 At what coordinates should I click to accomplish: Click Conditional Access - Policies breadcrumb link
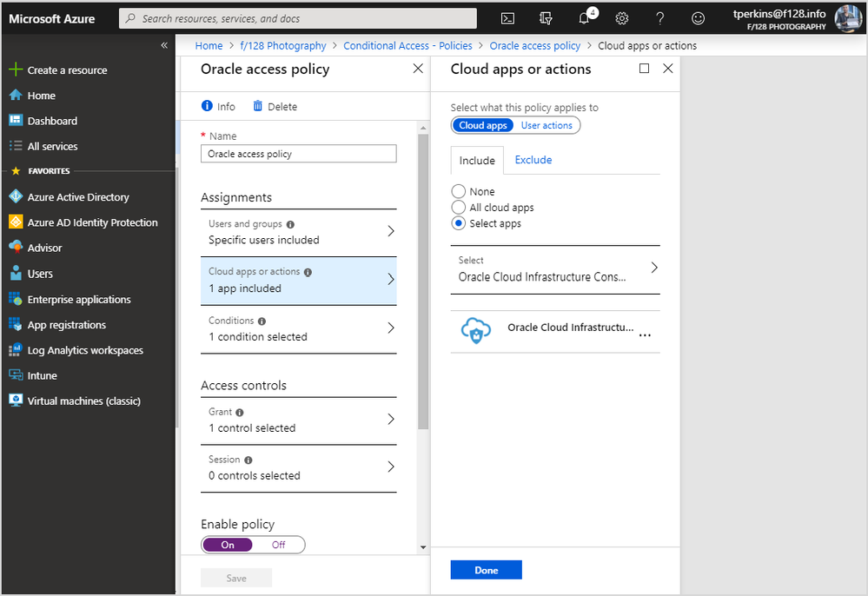[407, 46]
